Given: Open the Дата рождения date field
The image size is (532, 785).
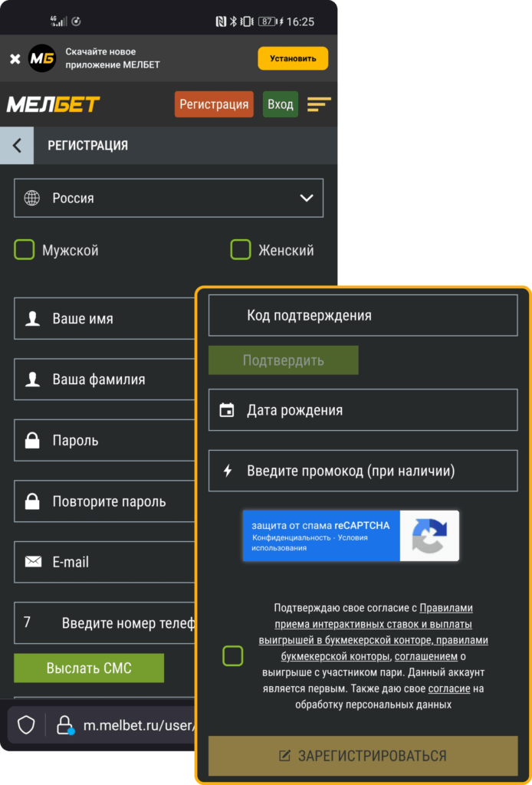Looking at the screenshot, I should click(363, 410).
